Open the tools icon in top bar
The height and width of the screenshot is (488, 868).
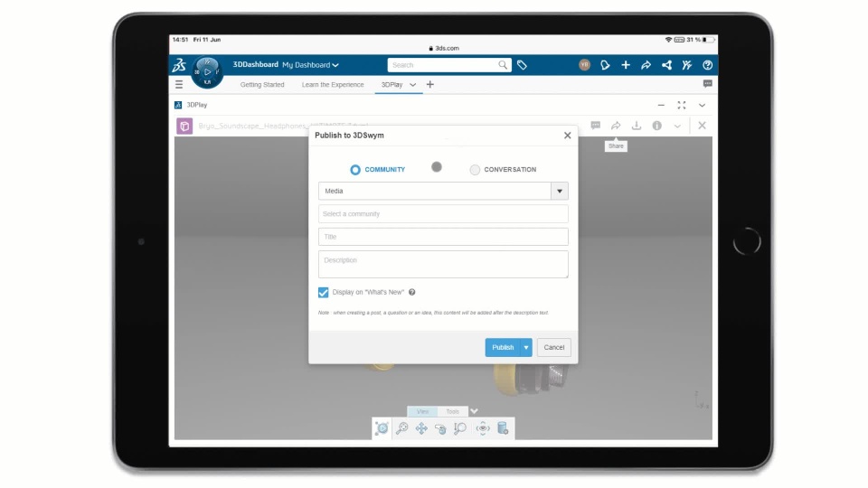pyautogui.click(x=687, y=65)
